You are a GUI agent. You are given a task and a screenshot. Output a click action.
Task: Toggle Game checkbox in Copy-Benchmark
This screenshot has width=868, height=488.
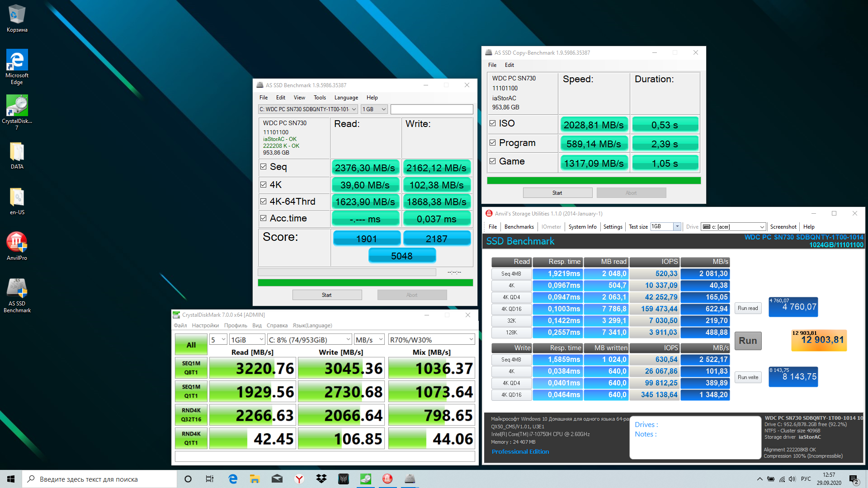pos(493,161)
